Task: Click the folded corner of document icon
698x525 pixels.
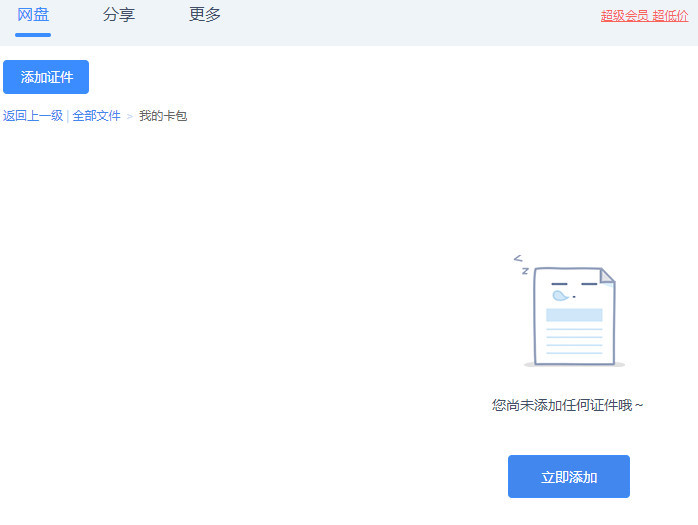Action: (x=607, y=276)
